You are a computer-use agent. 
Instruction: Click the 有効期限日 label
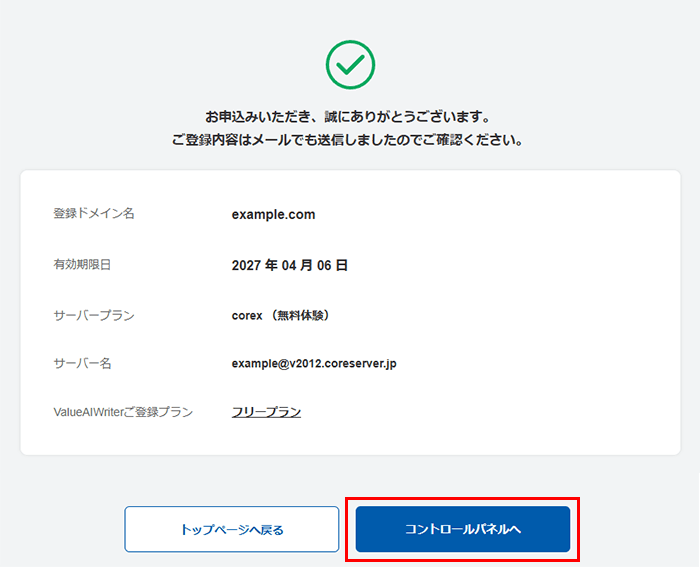pos(81,265)
